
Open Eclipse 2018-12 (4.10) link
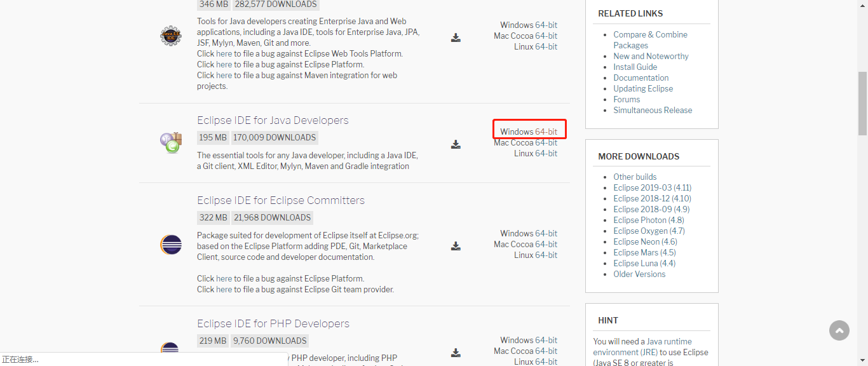coord(652,199)
